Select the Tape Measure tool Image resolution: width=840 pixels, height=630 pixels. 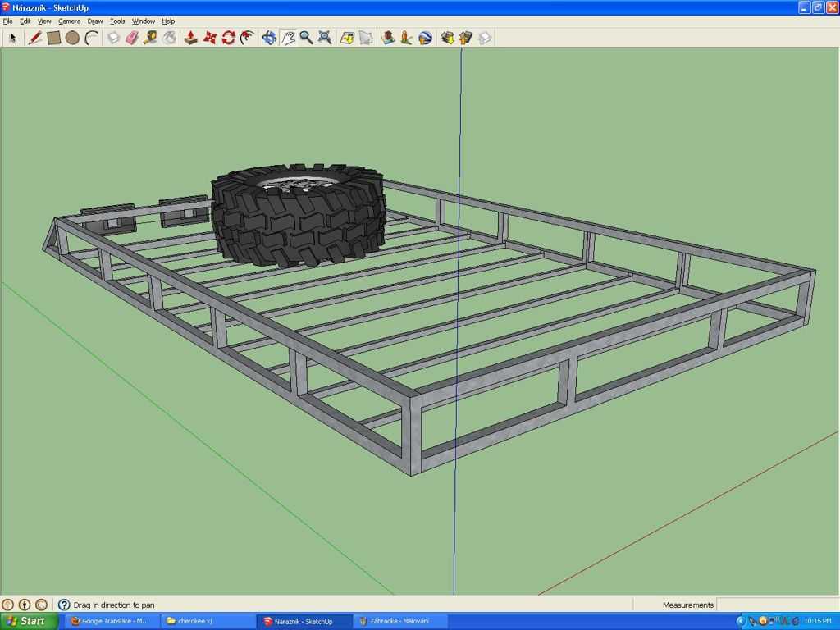pos(151,38)
